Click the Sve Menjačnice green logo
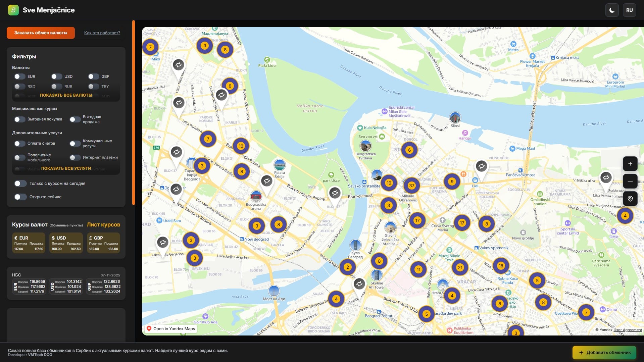The height and width of the screenshot is (362, 644). point(13,10)
